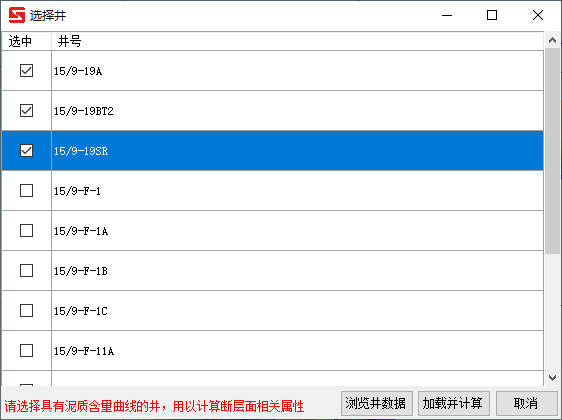The width and height of the screenshot is (562, 420).
Task: Click the vertical scrollbar thumb
Action: 552,151
